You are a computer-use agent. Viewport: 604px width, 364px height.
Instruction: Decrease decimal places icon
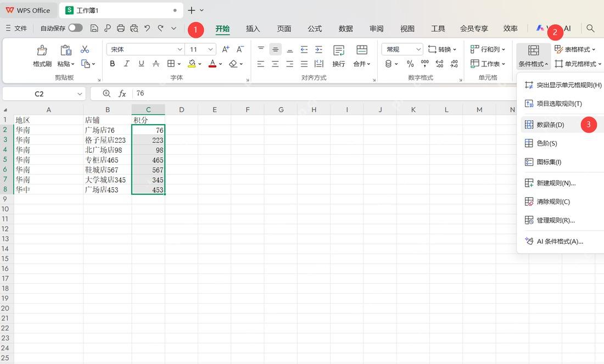click(454, 64)
